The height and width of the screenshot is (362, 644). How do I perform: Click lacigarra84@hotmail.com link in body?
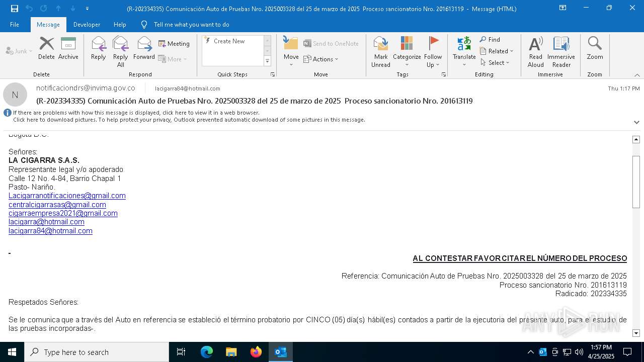coord(50,231)
